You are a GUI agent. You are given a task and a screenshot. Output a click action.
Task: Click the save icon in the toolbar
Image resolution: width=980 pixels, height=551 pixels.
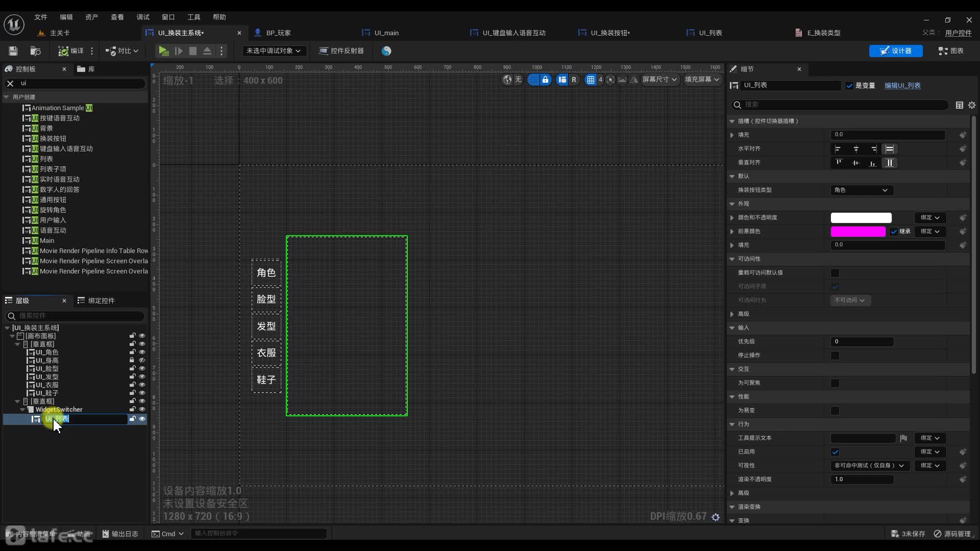pos(13,51)
